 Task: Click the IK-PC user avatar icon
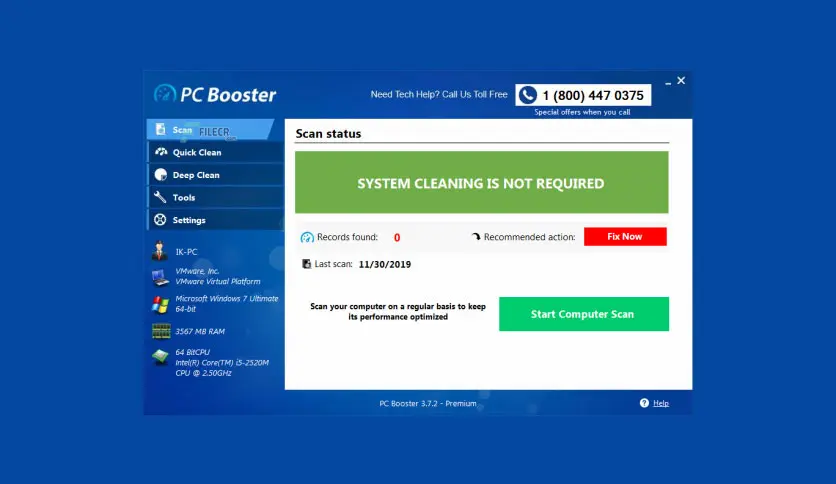[x=159, y=251]
